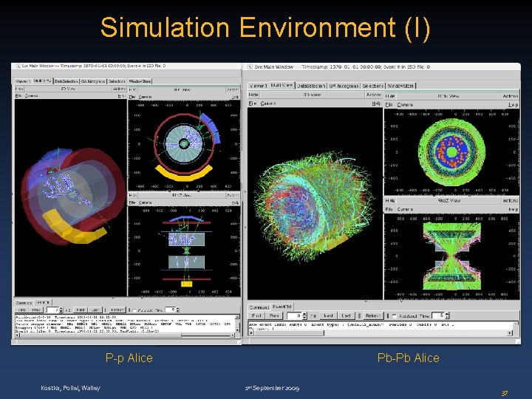Hide the RPhi View pane in Pb-Pb window

(390, 96)
